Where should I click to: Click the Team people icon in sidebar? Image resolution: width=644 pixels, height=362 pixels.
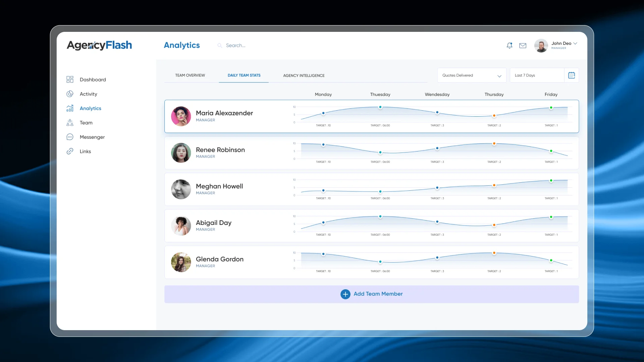pos(70,123)
